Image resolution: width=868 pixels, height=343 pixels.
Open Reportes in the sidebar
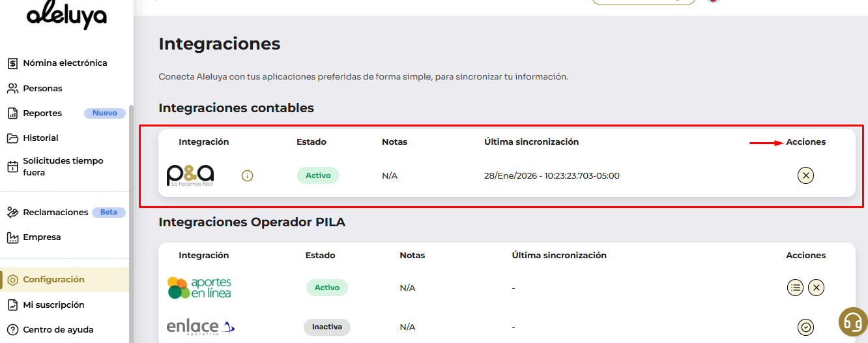click(x=42, y=113)
